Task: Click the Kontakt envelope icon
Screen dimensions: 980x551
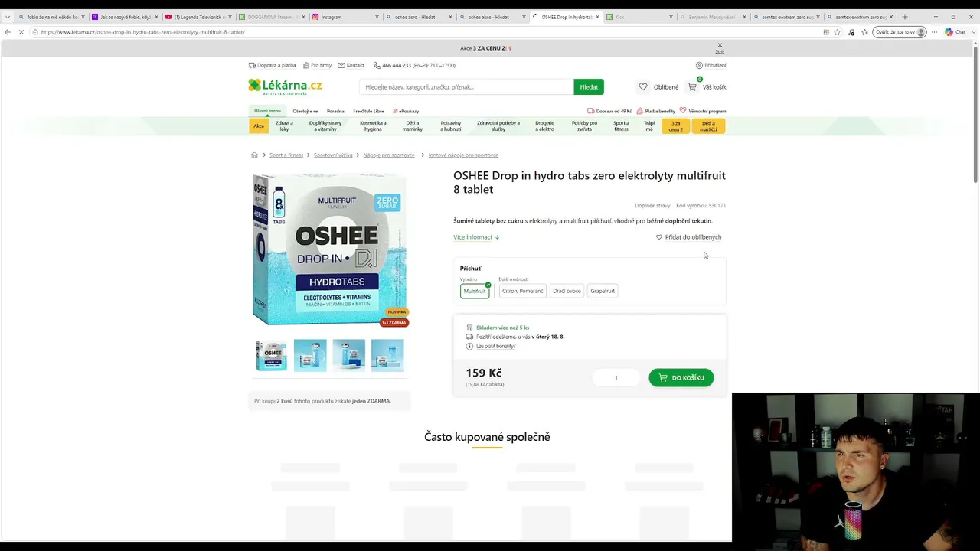Action: 341,65
